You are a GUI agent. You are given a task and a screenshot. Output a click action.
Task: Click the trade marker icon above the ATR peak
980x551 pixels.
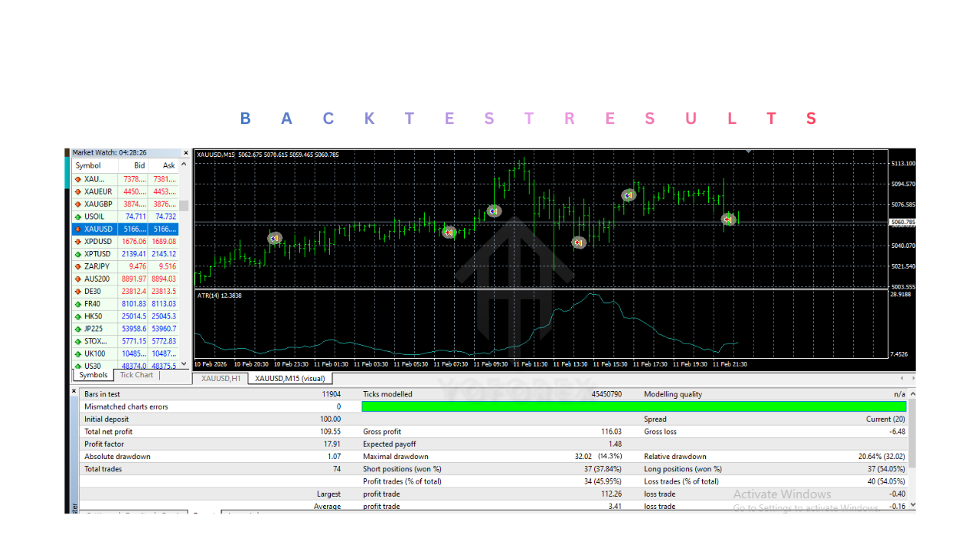tap(579, 242)
